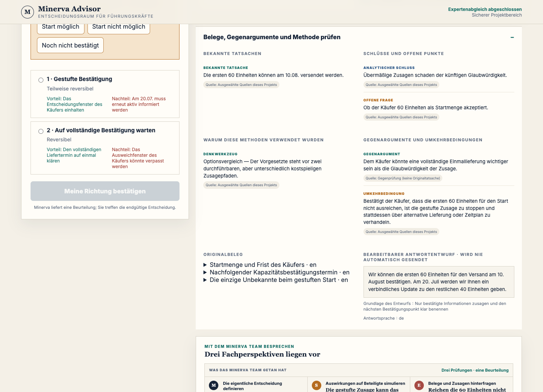Screen dimensions: 543x392
Task: Click the Drei Prüfungen · eine Beurteilung label
Action: point(475,370)
